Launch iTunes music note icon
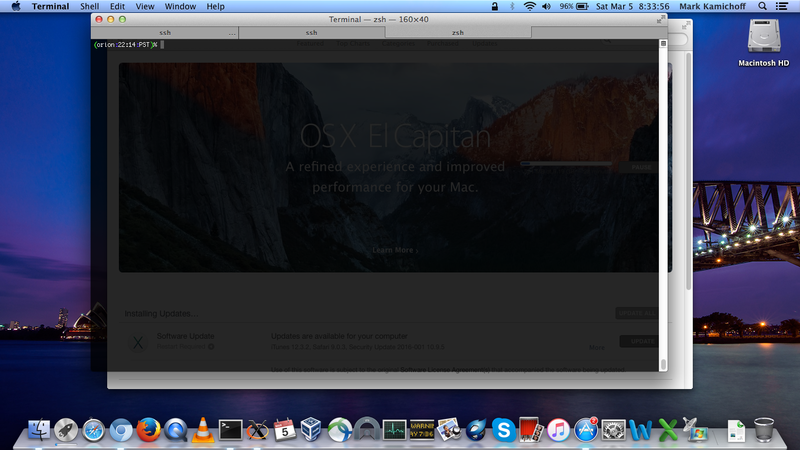 [558, 430]
